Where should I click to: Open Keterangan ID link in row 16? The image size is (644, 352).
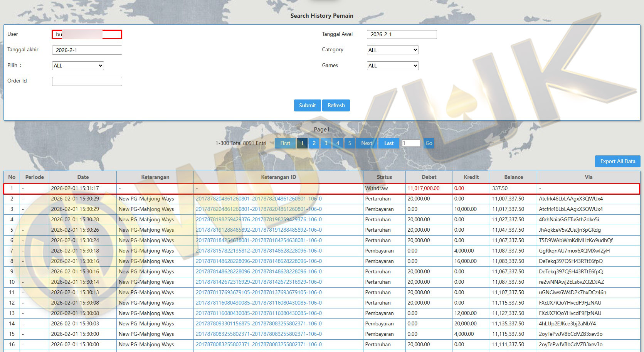259,345
